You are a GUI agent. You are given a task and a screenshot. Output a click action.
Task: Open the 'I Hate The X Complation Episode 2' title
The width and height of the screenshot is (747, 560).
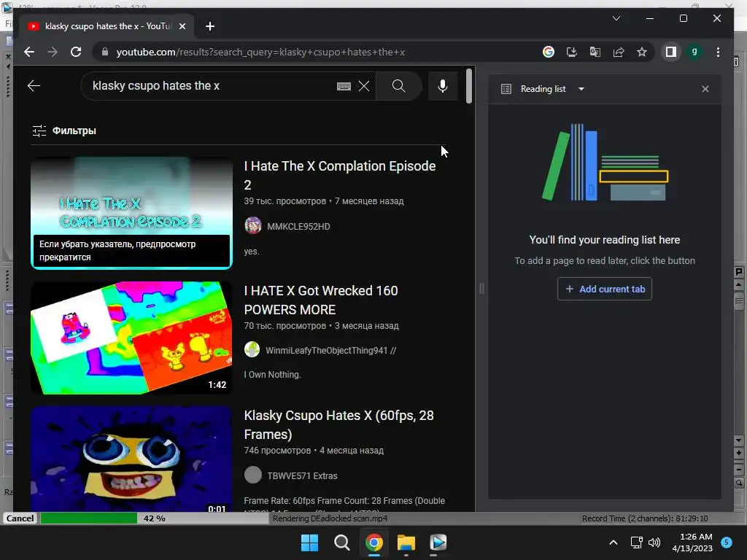coord(340,175)
